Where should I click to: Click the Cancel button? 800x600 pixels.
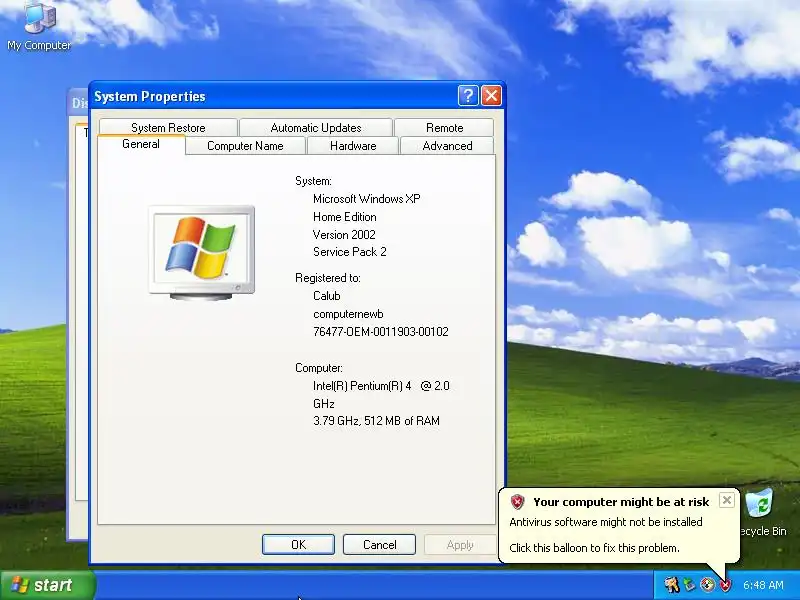pyautogui.click(x=379, y=544)
